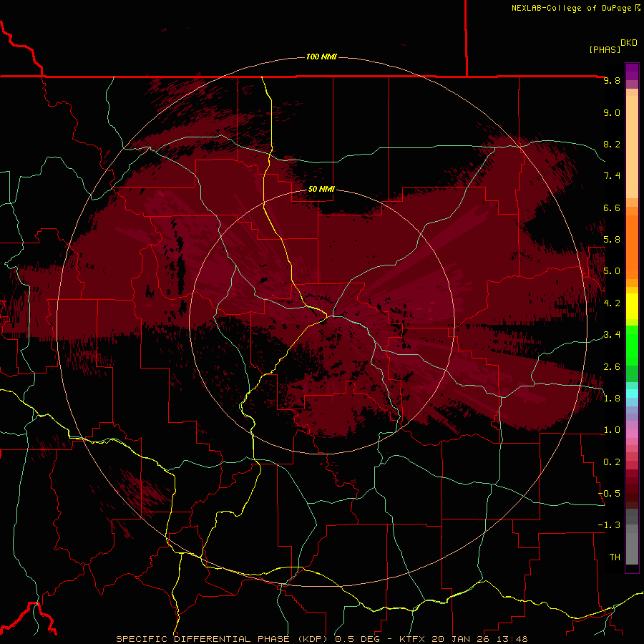Click the TH threshold legend label
The width and height of the screenshot is (644, 644).
[615, 557]
